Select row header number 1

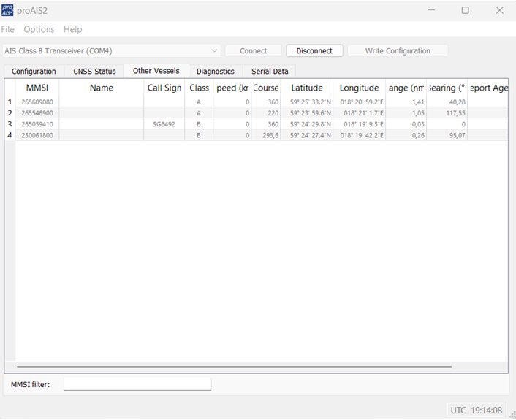point(10,102)
